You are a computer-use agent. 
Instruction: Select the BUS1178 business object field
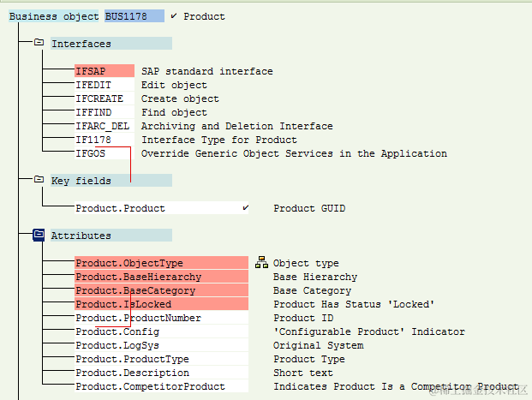(134, 16)
